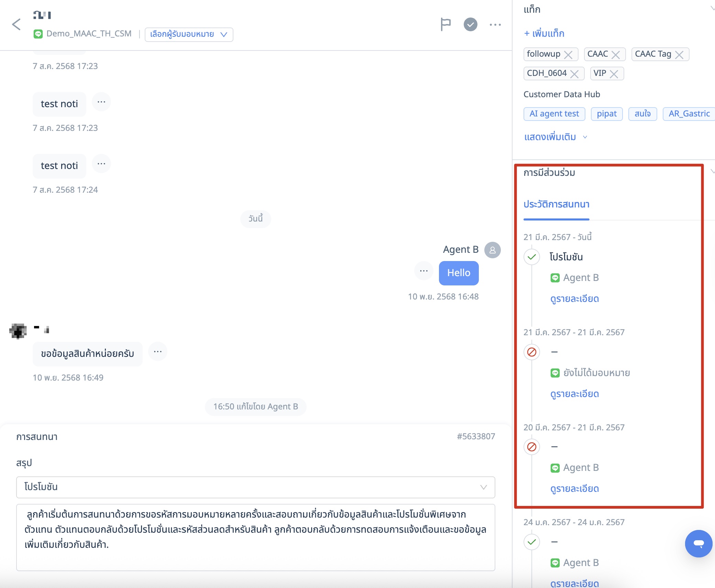Click the LINE icon beside ยังไม่ได้มอบหมาย
The height and width of the screenshot is (588, 715).
coord(555,373)
